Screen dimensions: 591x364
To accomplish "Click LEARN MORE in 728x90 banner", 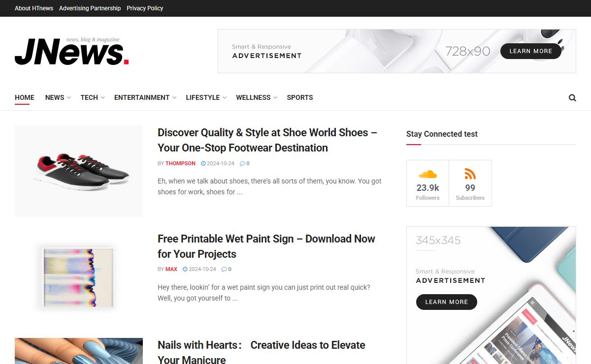I will [x=531, y=51].
